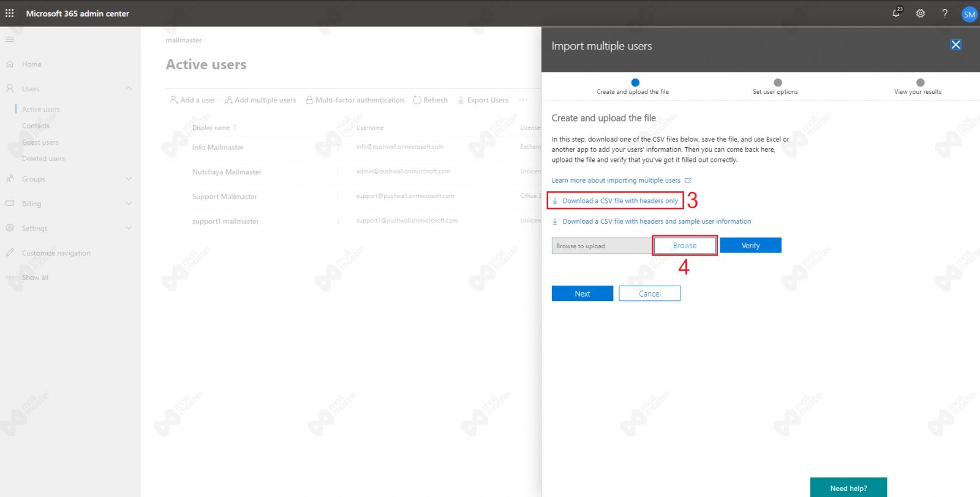Image resolution: width=980 pixels, height=497 pixels.
Task: Toggle the hamburger navigation menu
Action: [x=10, y=39]
